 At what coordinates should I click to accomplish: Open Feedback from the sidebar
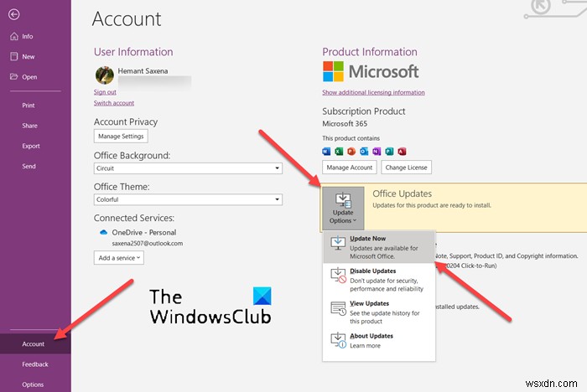coord(35,364)
